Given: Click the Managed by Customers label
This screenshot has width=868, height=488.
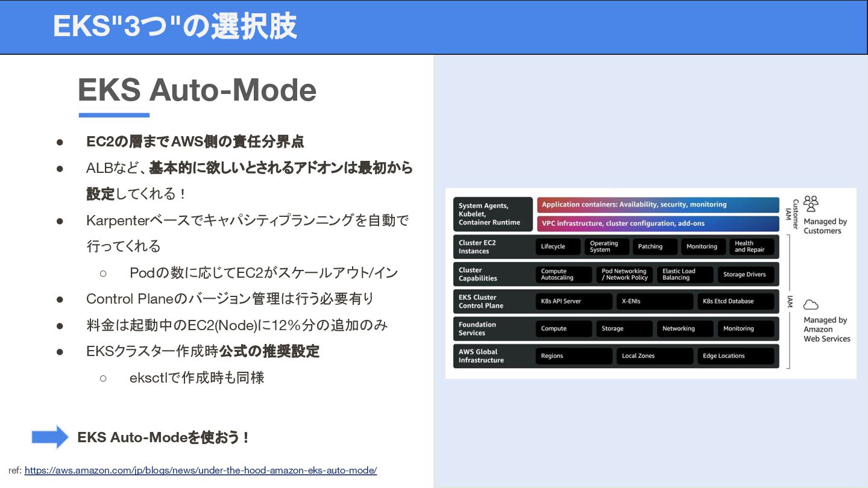Looking at the screenshot, I should [825, 226].
